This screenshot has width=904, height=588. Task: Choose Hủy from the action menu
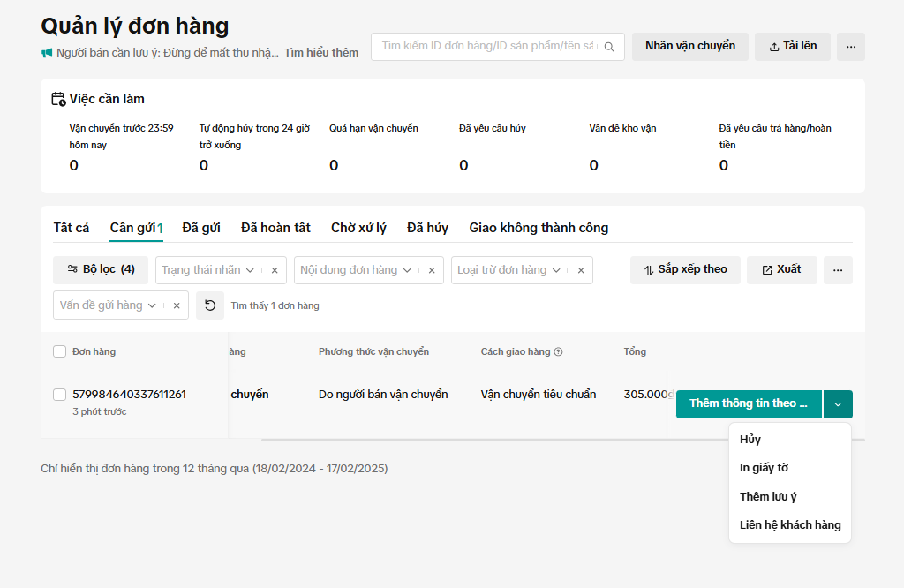(x=750, y=440)
